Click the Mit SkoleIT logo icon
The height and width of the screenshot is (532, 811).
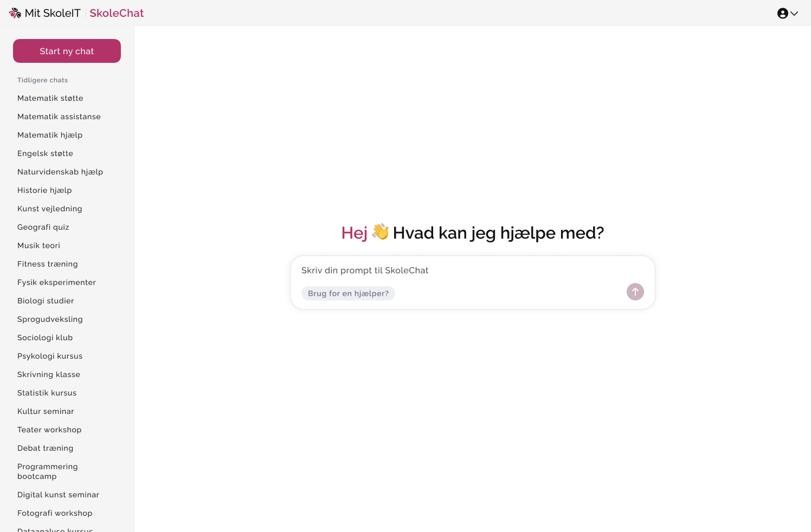pyautogui.click(x=15, y=13)
